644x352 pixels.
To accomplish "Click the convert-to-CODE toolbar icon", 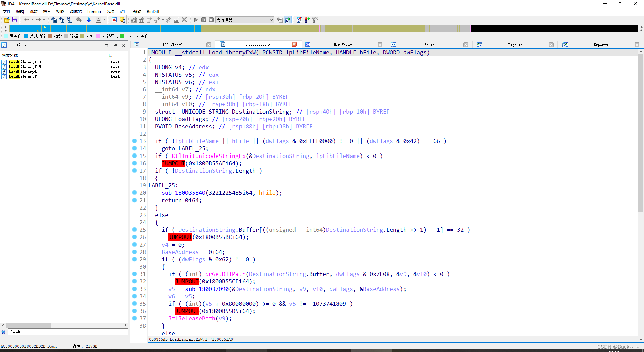I will (x=134, y=20).
